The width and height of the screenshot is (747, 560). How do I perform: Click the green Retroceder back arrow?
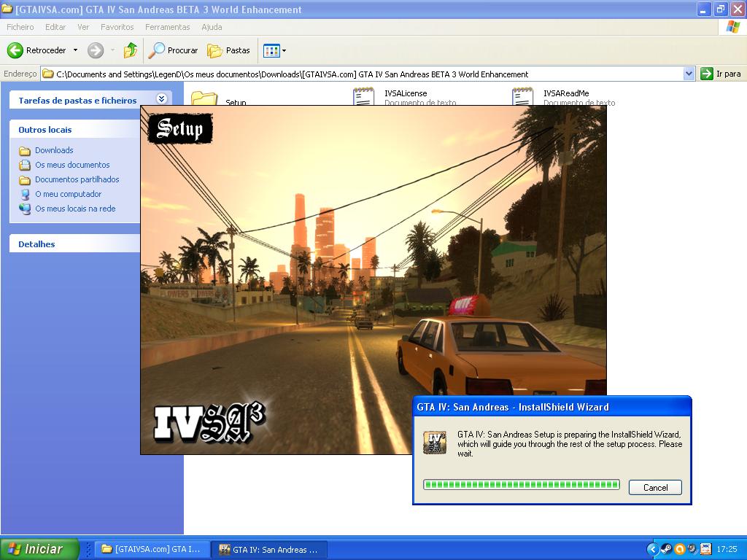[x=15, y=50]
